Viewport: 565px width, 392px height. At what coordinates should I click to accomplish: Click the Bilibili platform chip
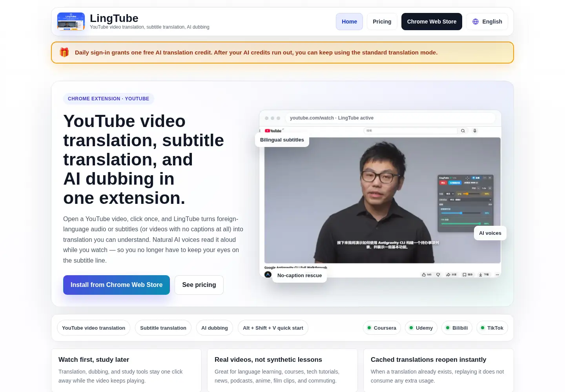click(x=457, y=328)
